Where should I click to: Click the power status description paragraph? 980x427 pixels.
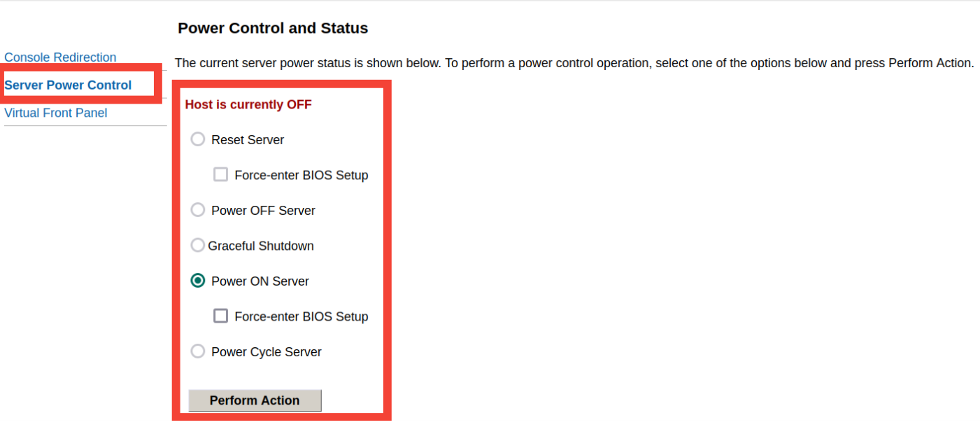574,63
